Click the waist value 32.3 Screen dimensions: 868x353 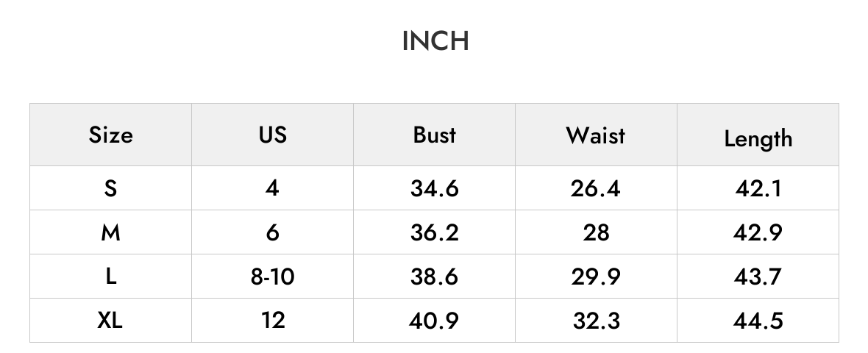(596, 321)
